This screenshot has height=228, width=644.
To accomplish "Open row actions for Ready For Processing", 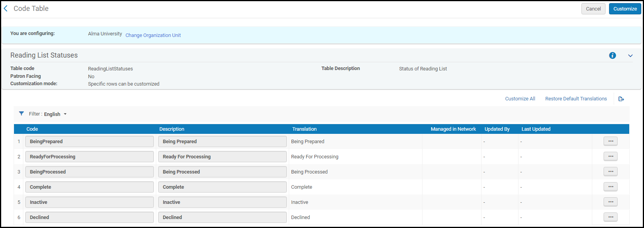I will click(x=611, y=156).
